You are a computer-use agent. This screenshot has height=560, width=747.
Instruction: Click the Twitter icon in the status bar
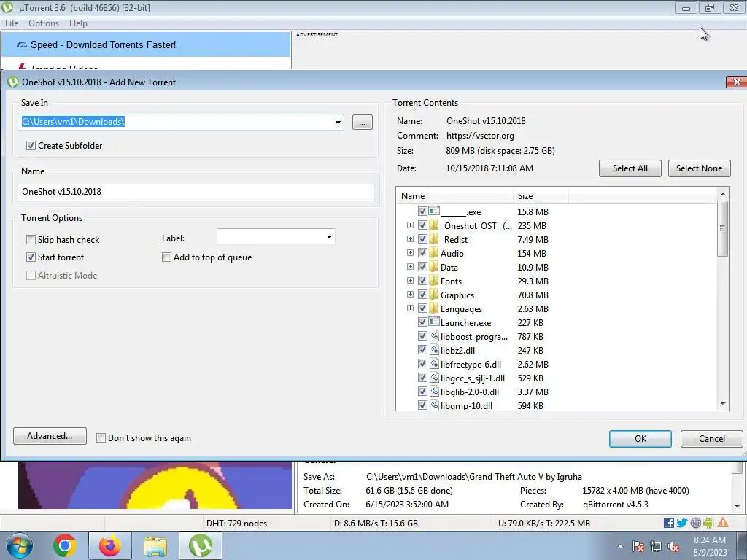682,523
